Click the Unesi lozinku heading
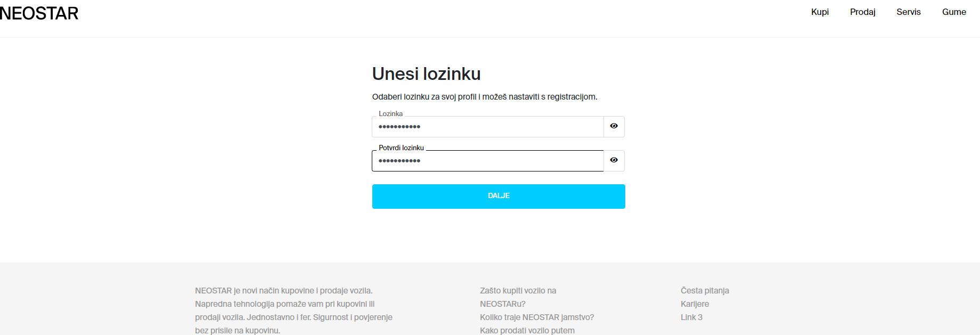The width and height of the screenshot is (980, 335). 426,73
